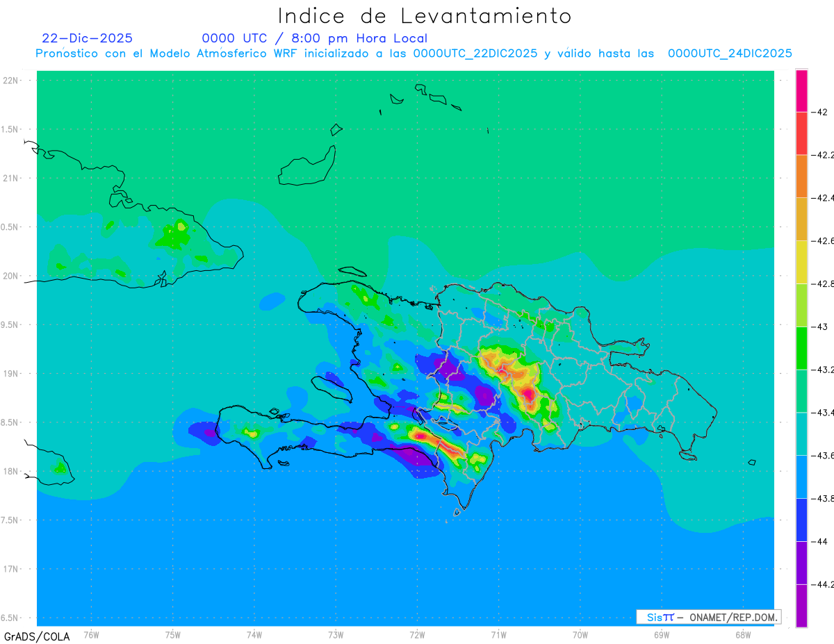834x644 pixels.
Task: Click the red legend swatch between -42 and -42.2
Action: click(x=801, y=133)
